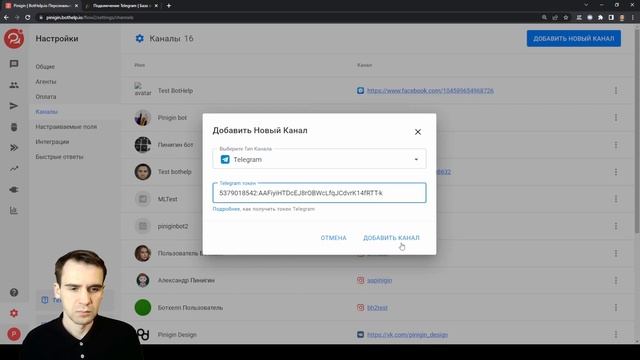Open the Интеграции settings section
The height and width of the screenshot is (360, 640).
point(52,142)
